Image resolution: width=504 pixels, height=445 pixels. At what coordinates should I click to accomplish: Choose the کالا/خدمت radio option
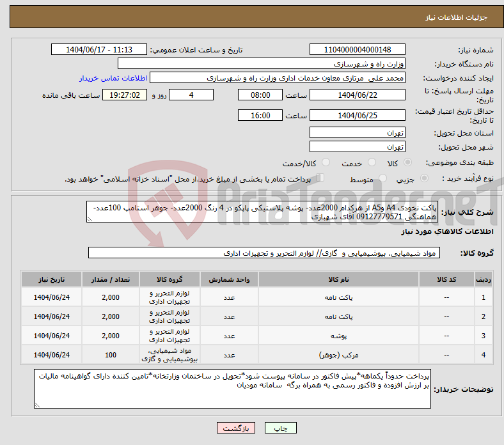[x=326, y=163]
